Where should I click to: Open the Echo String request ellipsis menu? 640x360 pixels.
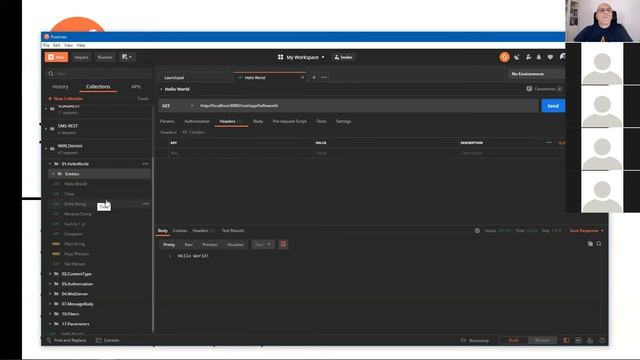[x=146, y=204]
